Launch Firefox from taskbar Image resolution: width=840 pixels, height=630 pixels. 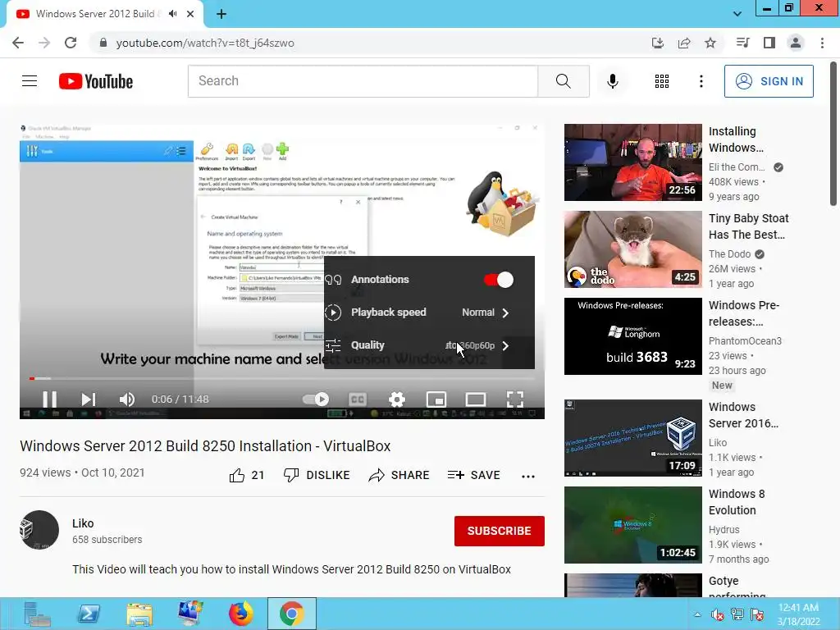pyautogui.click(x=241, y=614)
